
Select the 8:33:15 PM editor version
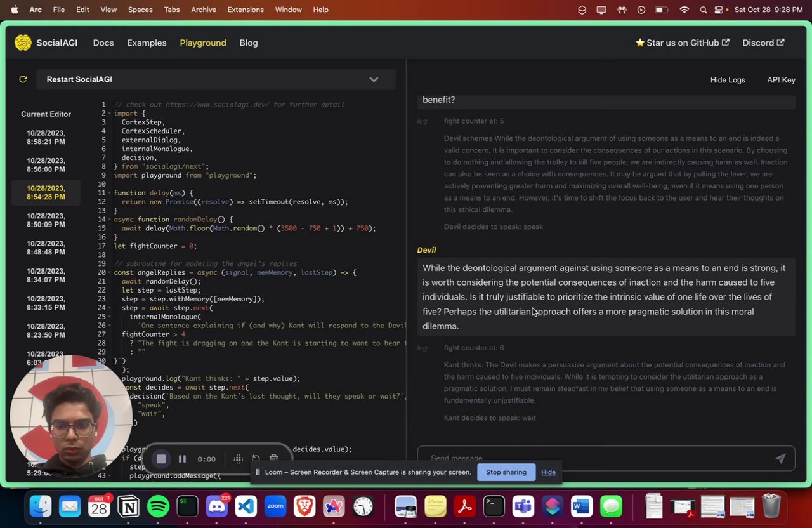(x=46, y=303)
